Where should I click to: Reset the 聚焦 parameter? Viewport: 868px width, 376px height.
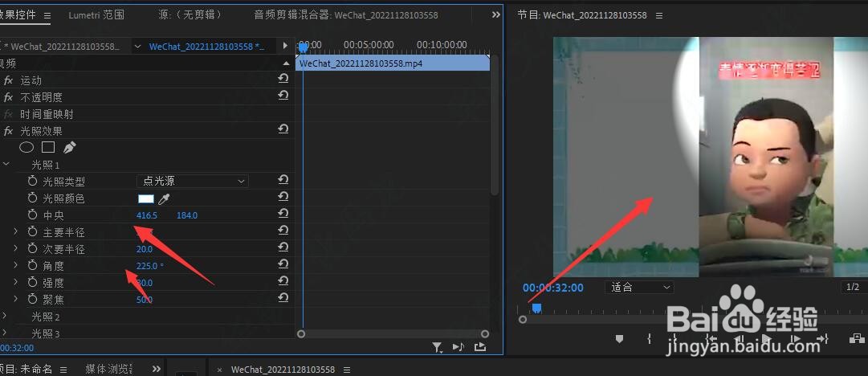click(283, 298)
